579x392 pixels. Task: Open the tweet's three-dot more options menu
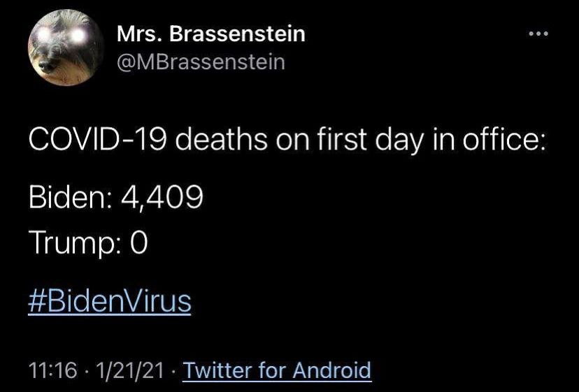[x=538, y=34]
